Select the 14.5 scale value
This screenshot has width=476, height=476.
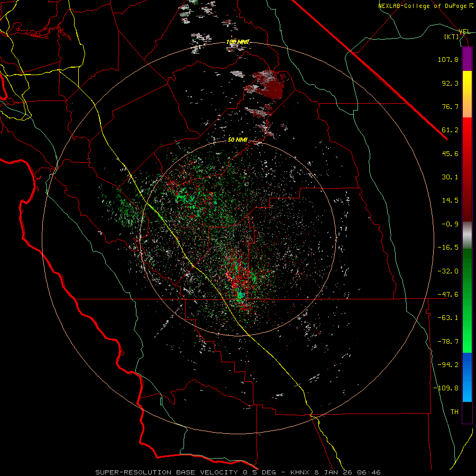point(450,200)
